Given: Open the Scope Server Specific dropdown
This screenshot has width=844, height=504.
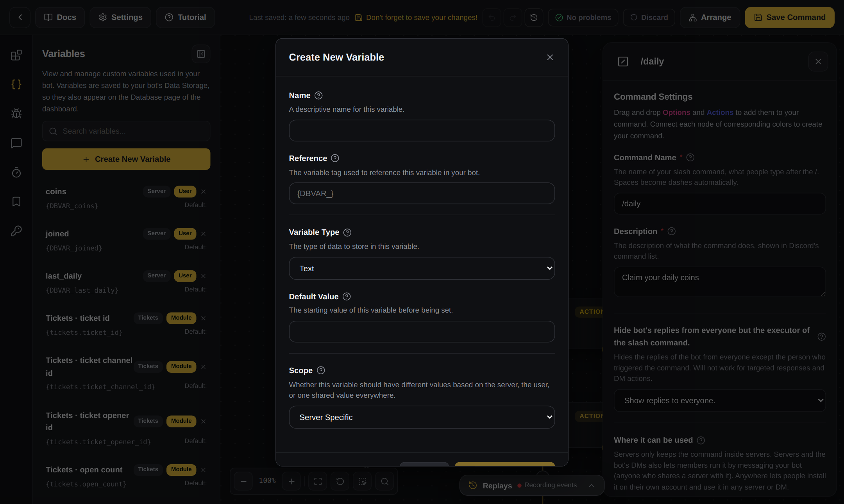Looking at the screenshot, I should click(422, 417).
